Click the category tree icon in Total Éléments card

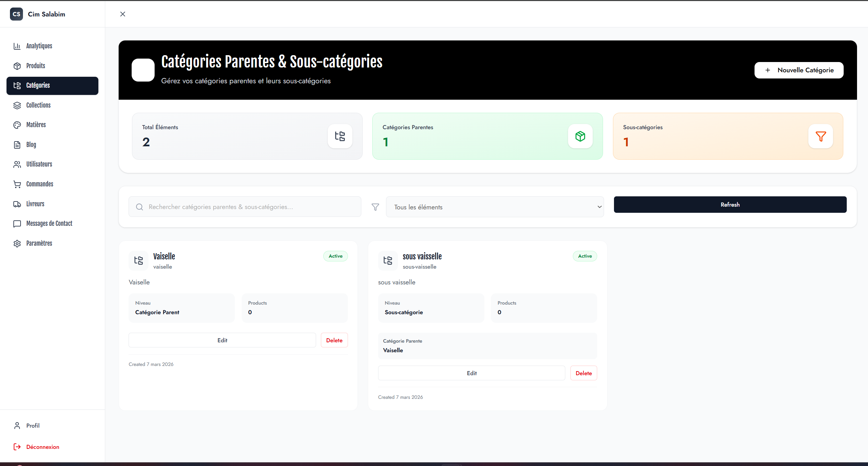click(x=340, y=136)
